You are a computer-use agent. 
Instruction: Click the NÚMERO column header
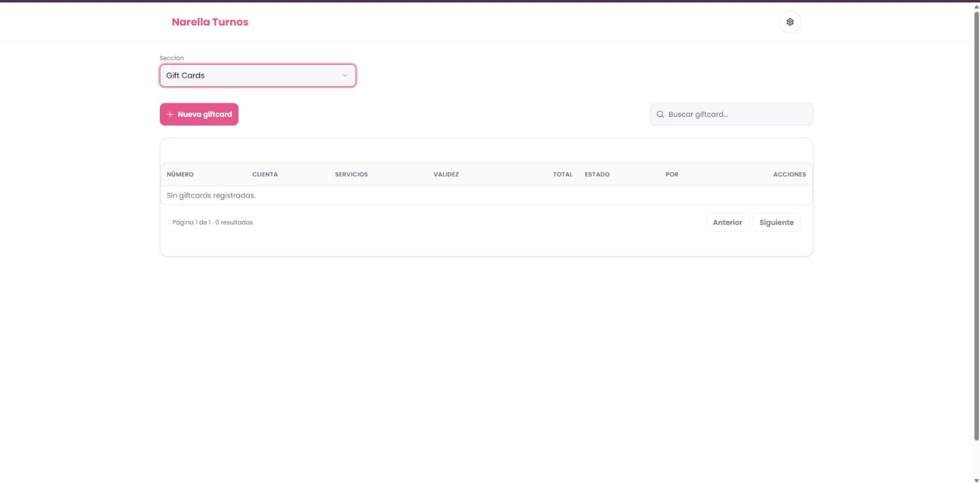180,174
